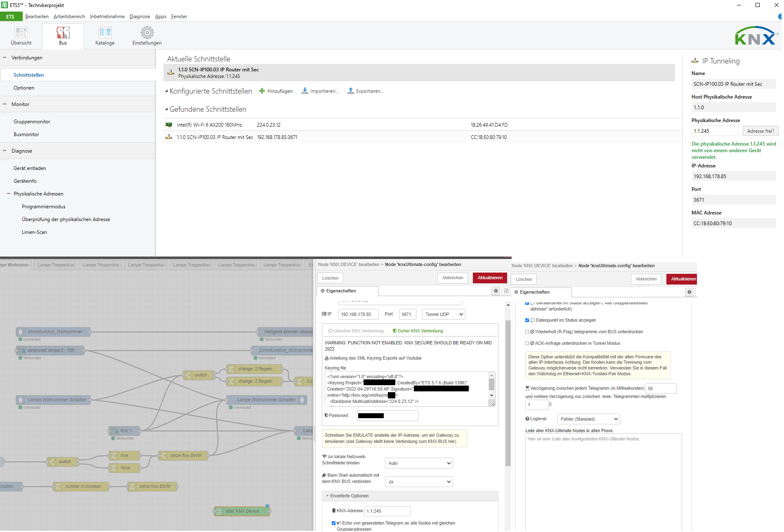Click scroll-down arrow in Keyring textarea
784x532 pixels.
click(491, 395)
